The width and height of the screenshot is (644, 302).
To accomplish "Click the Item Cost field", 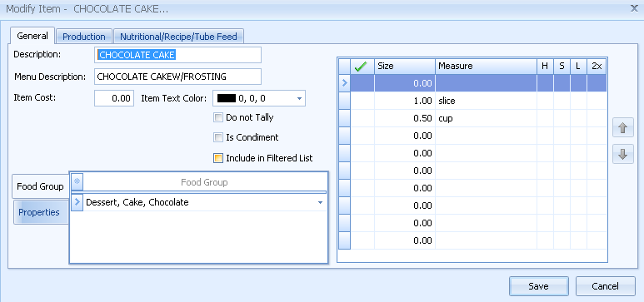I will pyautogui.click(x=114, y=98).
